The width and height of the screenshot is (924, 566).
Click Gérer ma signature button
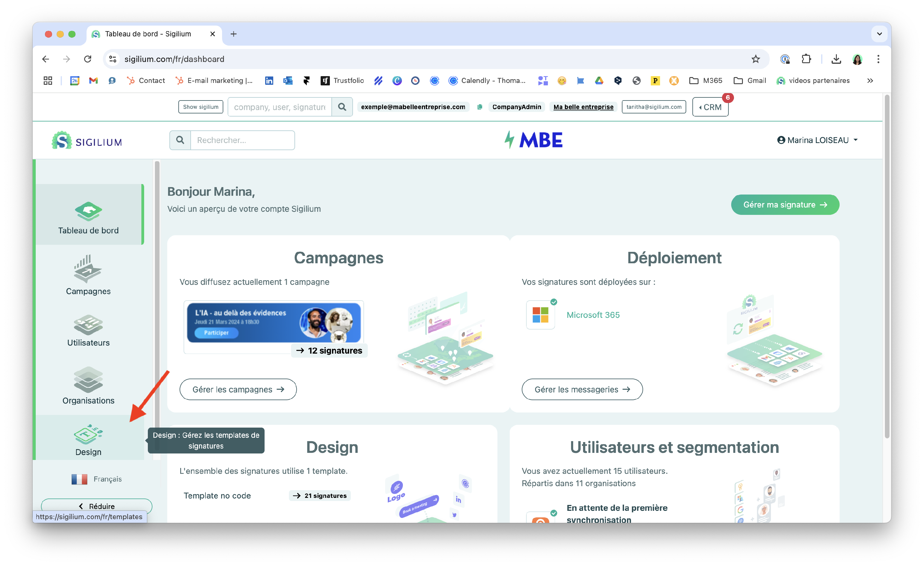click(785, 205)
